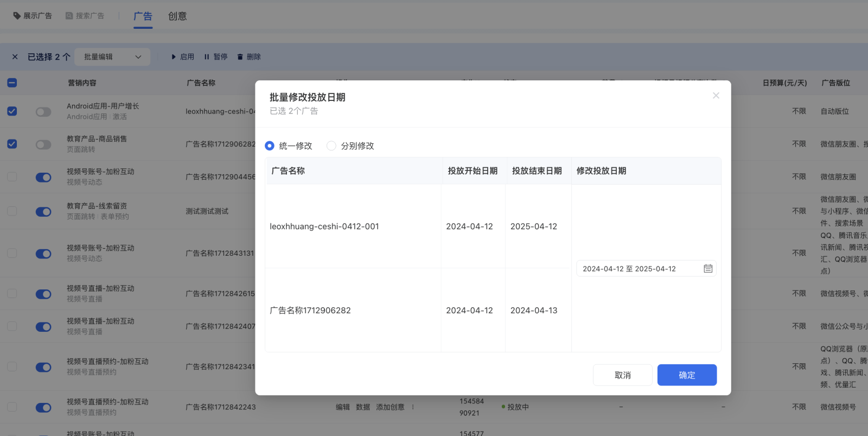Click the 取消 button

pos(623,375)
